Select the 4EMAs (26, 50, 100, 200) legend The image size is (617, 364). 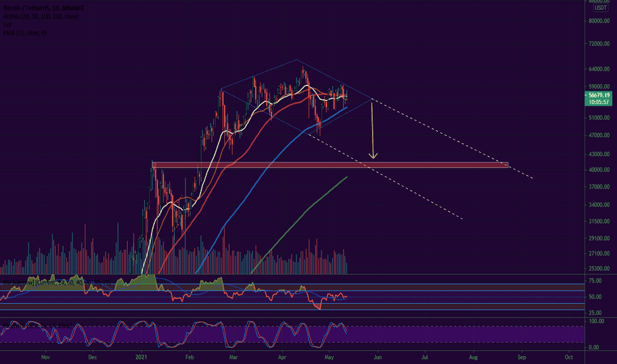coord(41,16)
